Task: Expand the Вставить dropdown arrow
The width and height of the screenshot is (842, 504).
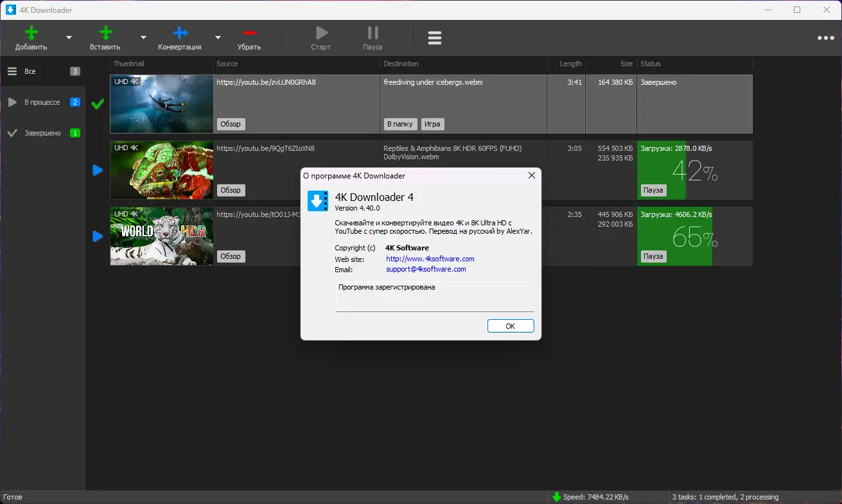Action: [143, 37]
